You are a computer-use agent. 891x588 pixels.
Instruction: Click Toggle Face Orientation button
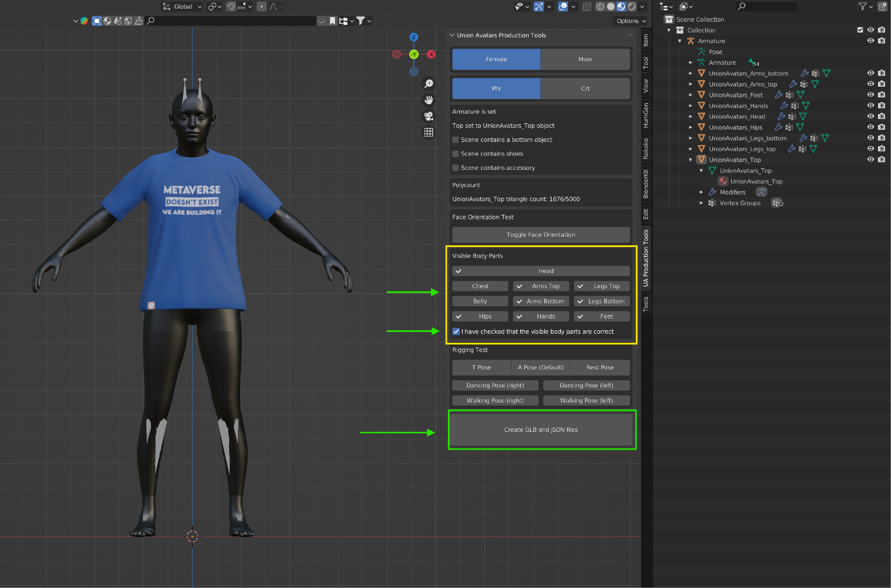(x=541, y=235)
